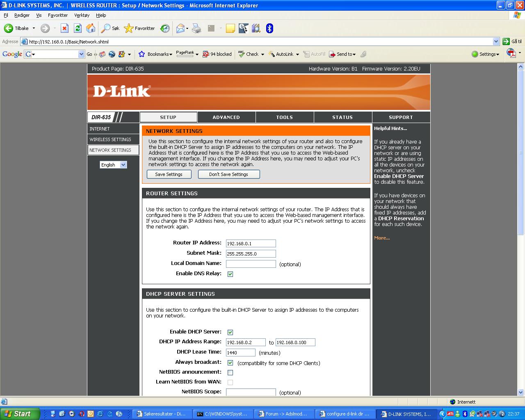The width and height of the screenshot is (525, 420).
Task: Go to the Home page icon
Action: tap(91, 28)
